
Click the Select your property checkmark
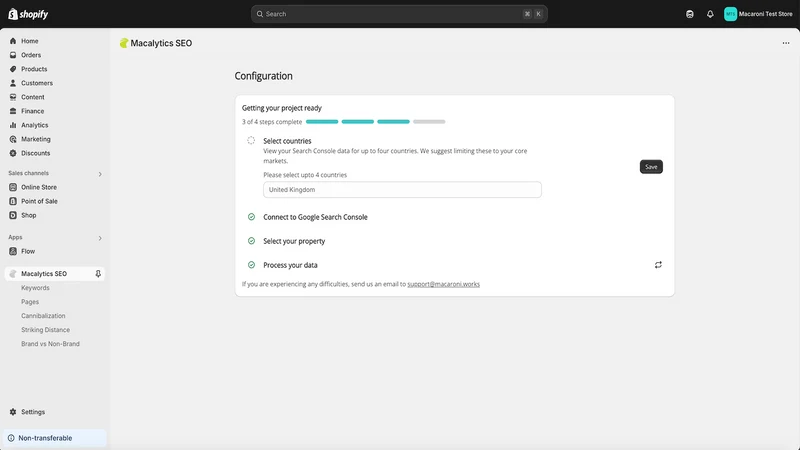tap(251, 241)
